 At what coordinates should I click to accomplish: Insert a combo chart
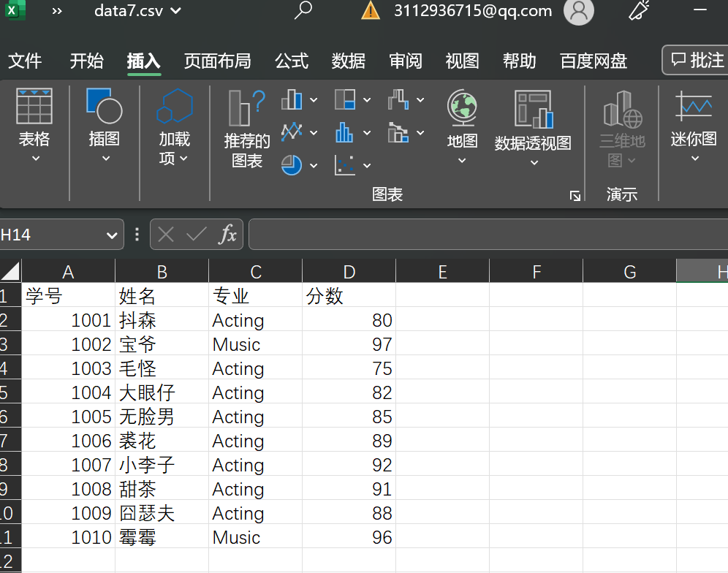tap(398, 132)
